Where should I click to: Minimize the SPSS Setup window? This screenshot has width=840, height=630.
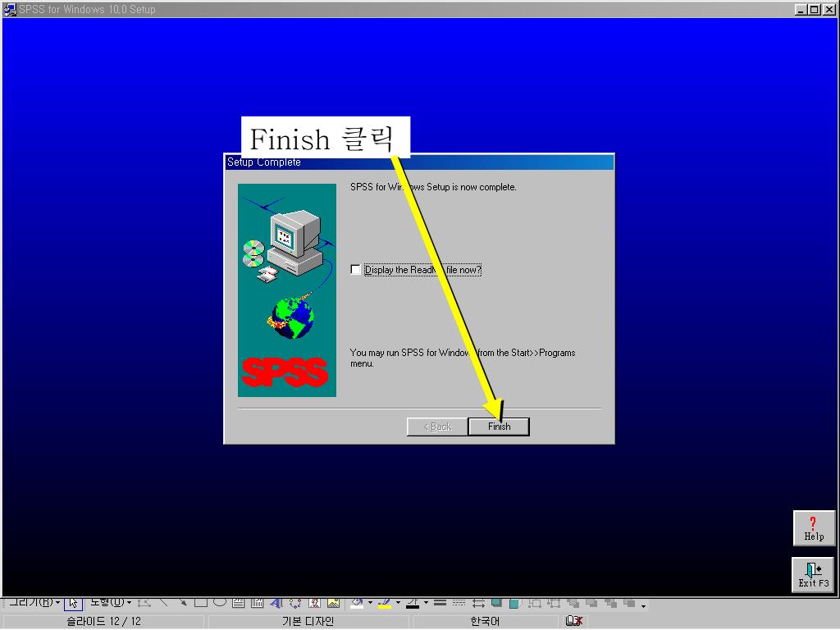(x=801, y=9)
